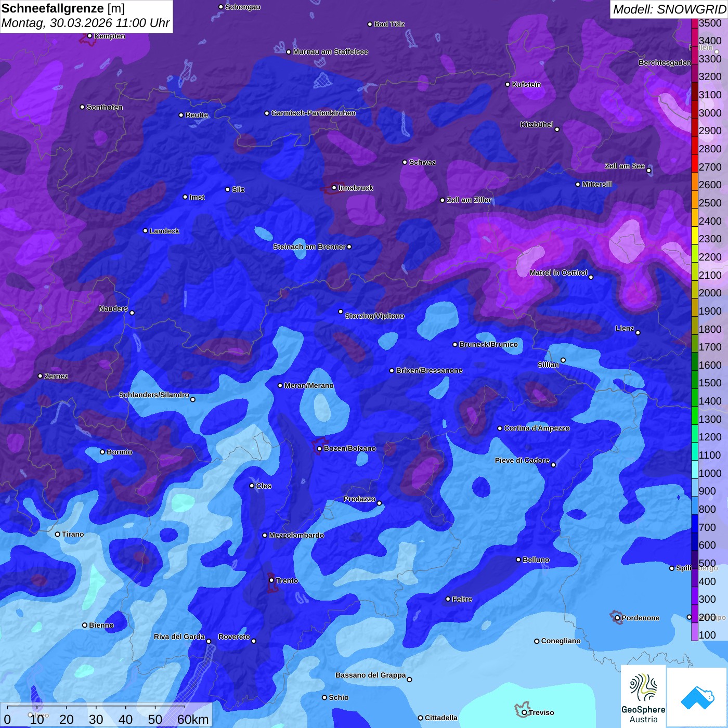
Task: Click the Cles town dot
Action: (252, 486)
